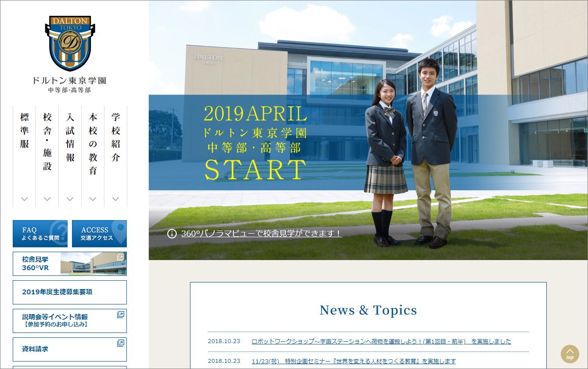Image resolution: width=588 pixels, height=369 pixels.
Task: Open 360°パノラマビュー school tour link
Action: [261, 234]
